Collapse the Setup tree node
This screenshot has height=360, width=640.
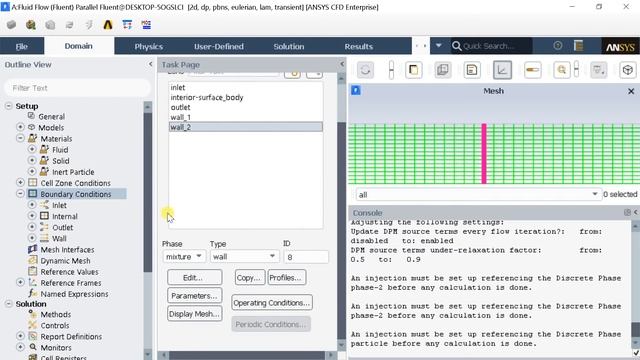(x=9, y=106)
